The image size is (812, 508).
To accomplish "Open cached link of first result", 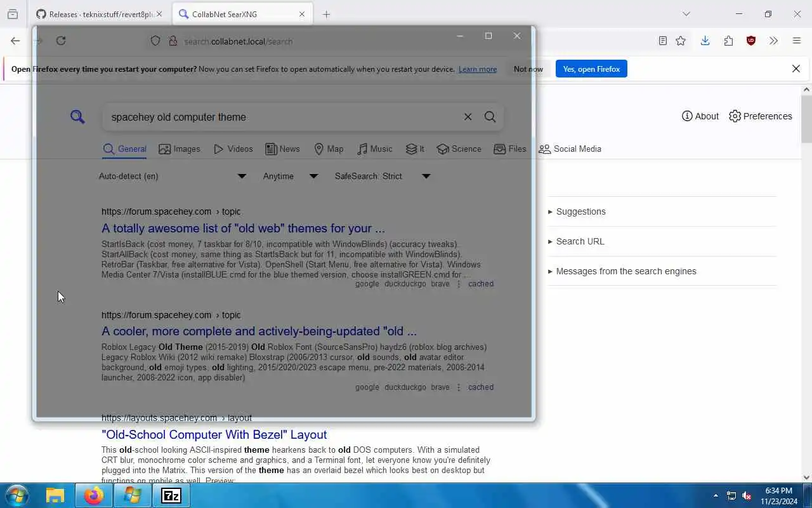I will coord(481,284).
